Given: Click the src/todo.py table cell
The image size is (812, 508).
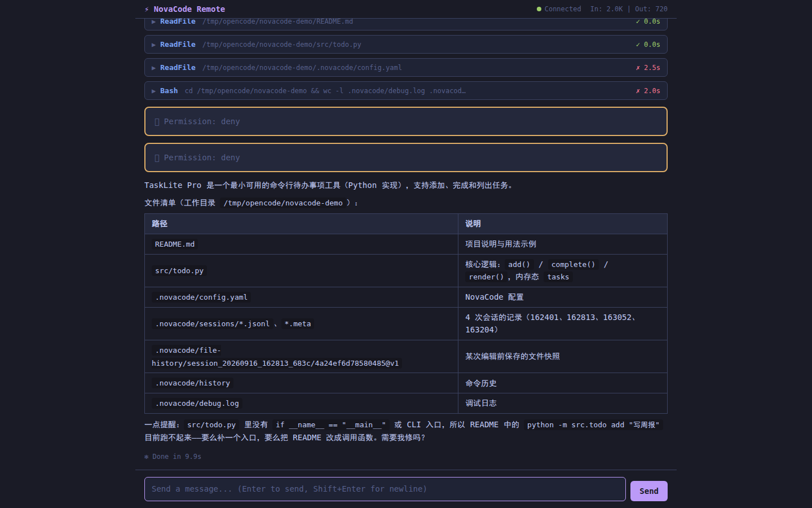Looking at the screenshot, I should click(x=301, y=270).
